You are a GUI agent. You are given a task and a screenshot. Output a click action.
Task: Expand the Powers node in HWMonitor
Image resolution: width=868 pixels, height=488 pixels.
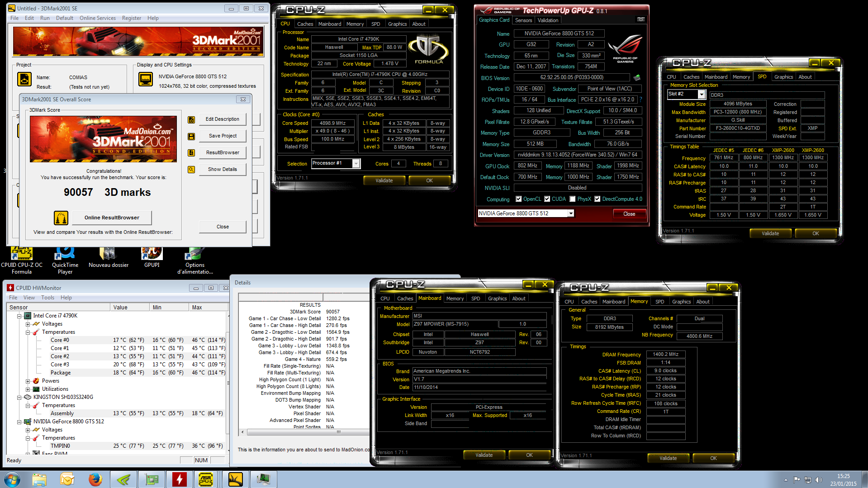(x=28, y=381)
